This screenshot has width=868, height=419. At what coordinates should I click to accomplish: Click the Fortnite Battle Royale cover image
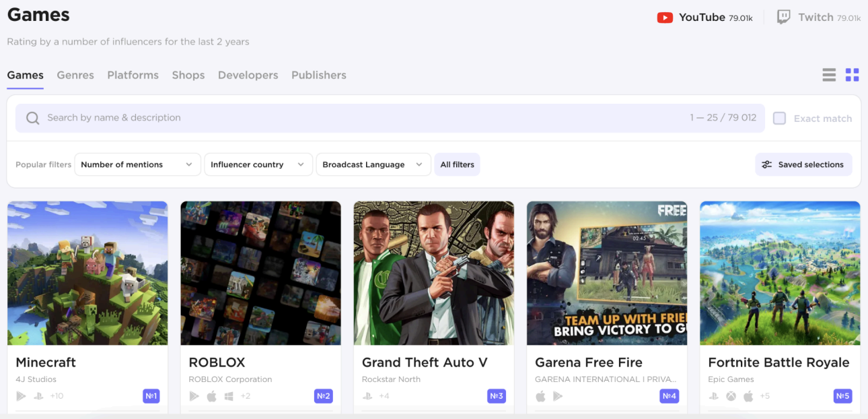click(779, 273)
